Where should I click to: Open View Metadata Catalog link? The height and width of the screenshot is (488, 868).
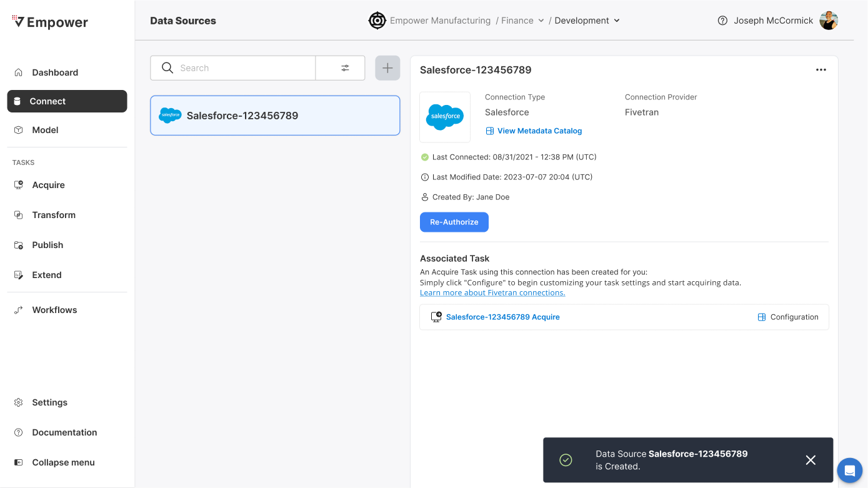539,131
